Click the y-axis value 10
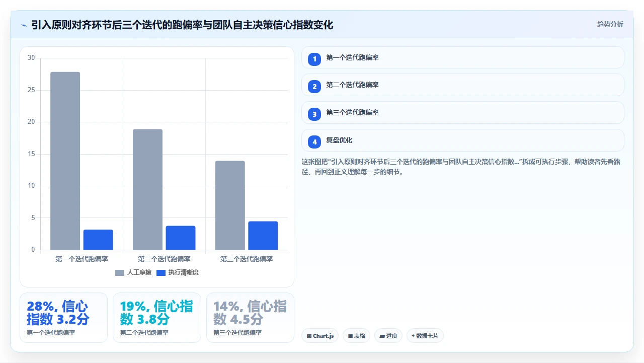The width and height of the screenshot is (644, 363). point(31,186)
